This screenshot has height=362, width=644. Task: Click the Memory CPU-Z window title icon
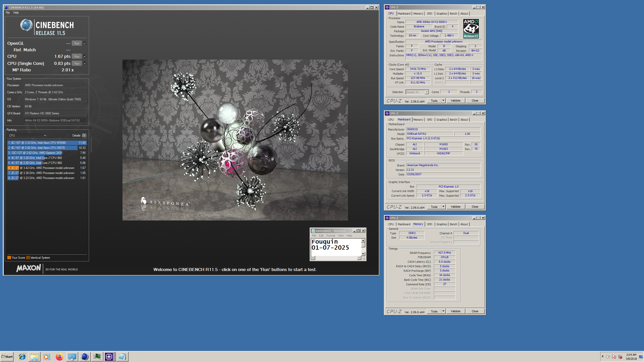point(387,218)
